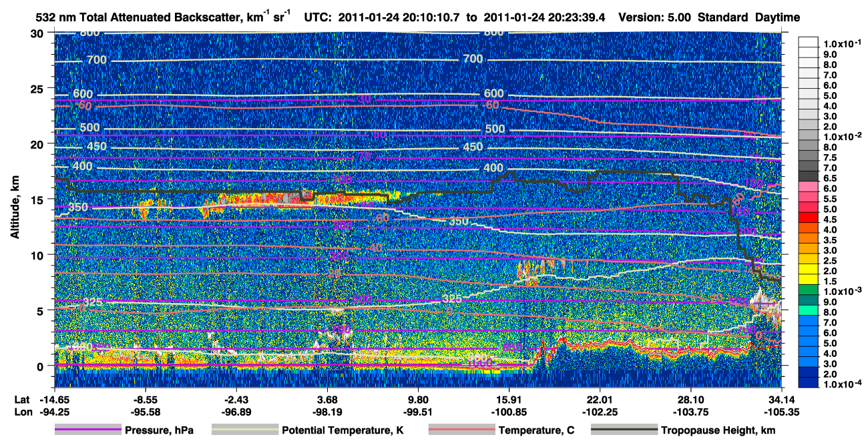Select latitude value 3.68
This screenshot has height=445, width=868.
point(327,399)
